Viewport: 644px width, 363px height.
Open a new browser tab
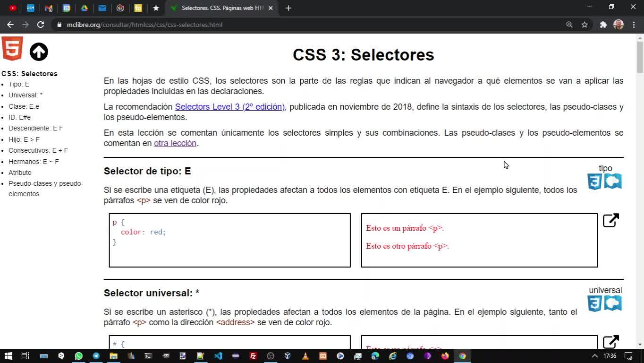(288, 8)
